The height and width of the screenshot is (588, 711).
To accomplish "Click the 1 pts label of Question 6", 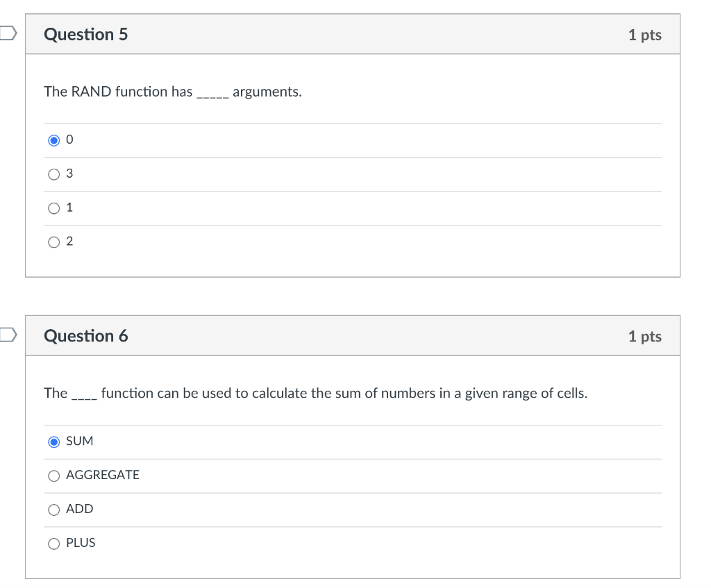I will pyautogui.click(x=644, y=337).
